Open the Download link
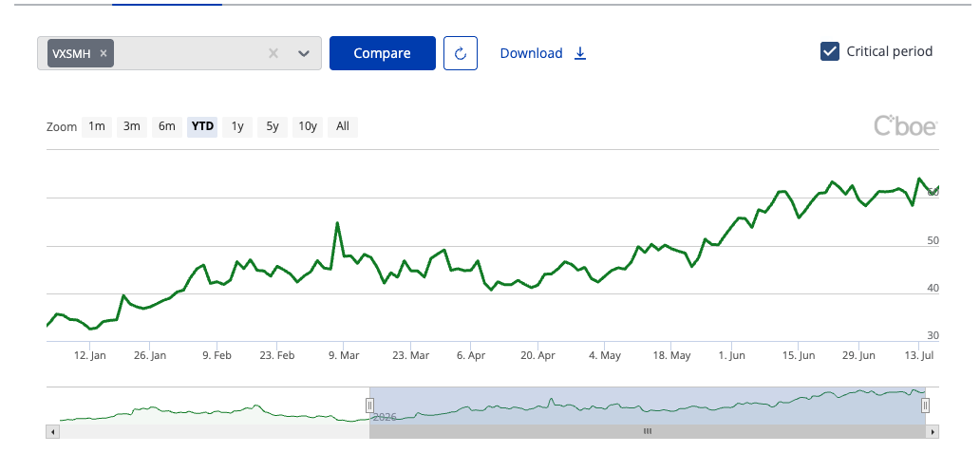 tap(531, 53)
